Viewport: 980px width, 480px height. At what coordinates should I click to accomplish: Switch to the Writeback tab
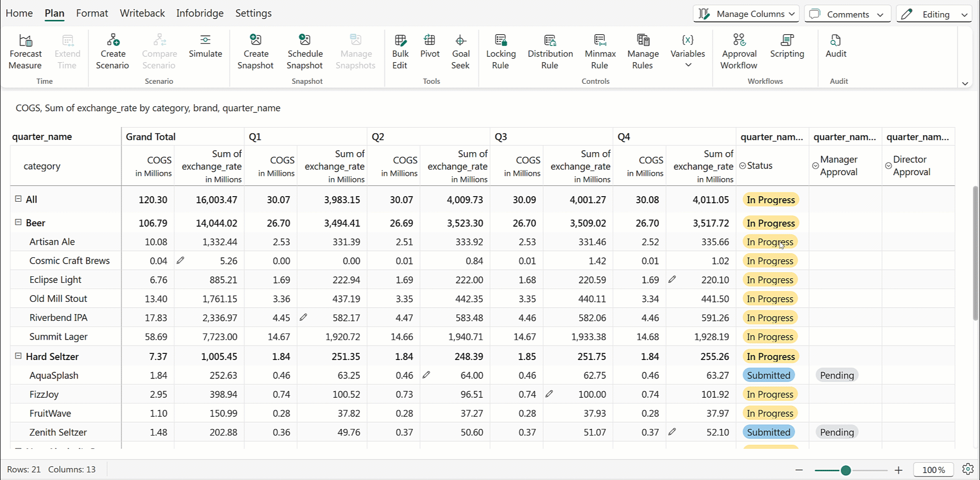(142, 13)
